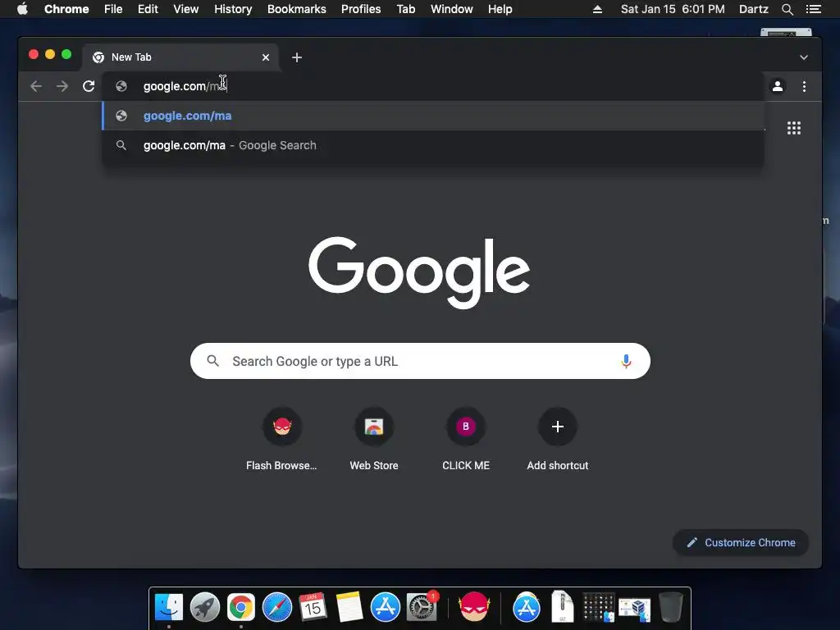Open the Help menu
Image resolution: width=840 pixels, height=630 pixels.
click(500, 9)
